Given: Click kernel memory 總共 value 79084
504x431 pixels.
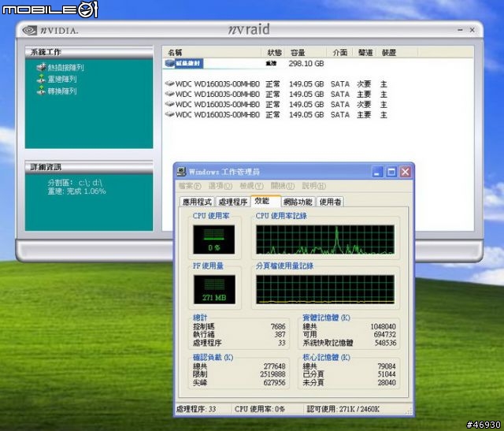Looking at the screenshot, I should tap(387, 366).
